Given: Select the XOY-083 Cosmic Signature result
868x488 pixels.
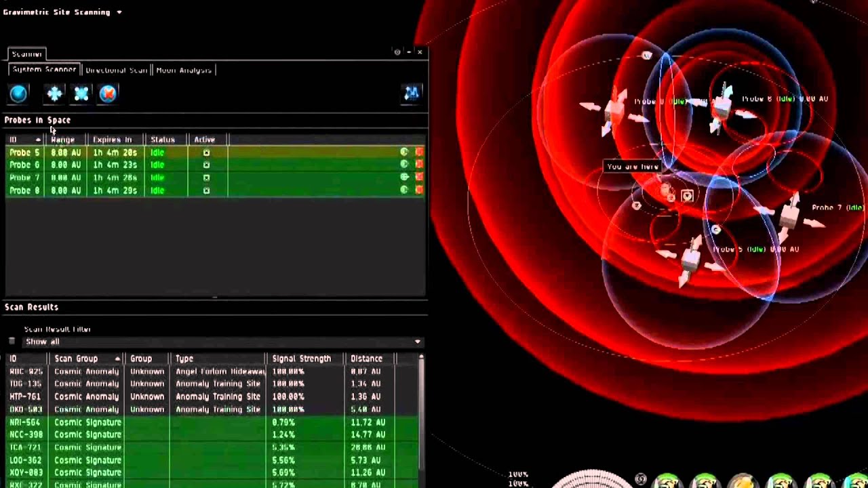Looking at the screenshot, I should (x=212, y=472).
